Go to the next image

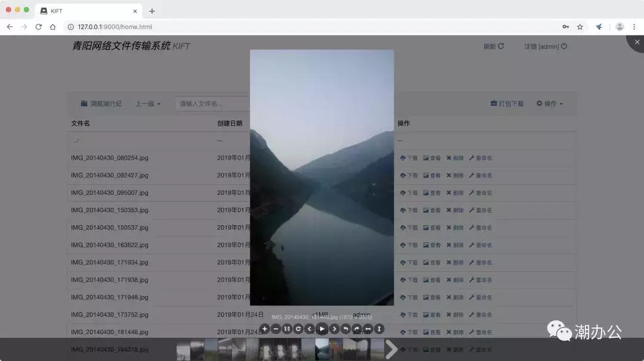click(333, 328)
